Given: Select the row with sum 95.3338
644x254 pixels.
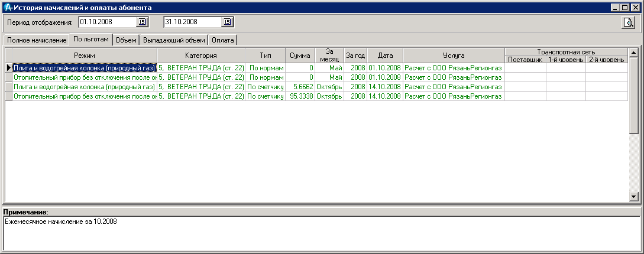Looking at the screenshot, I should point(301,96).
